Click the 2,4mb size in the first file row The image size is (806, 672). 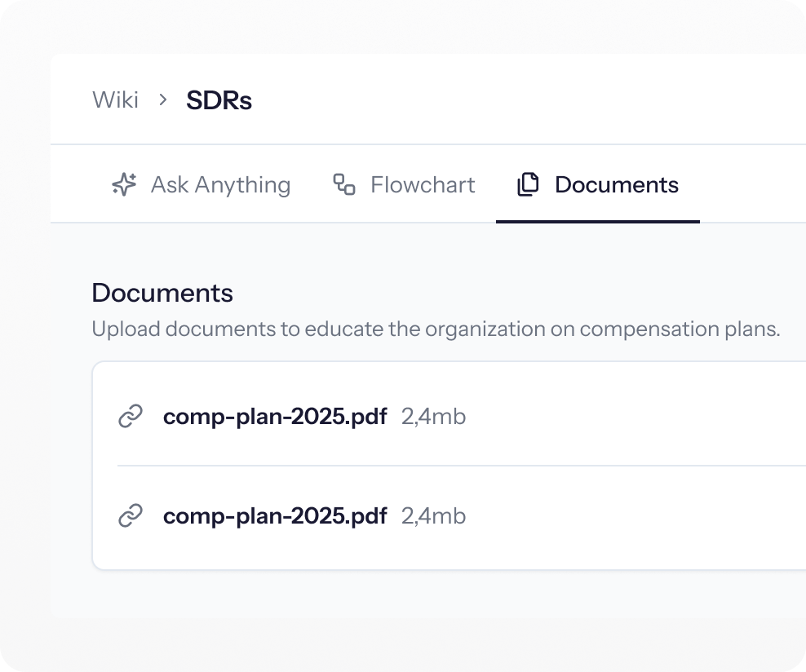[x=433, y=417]
